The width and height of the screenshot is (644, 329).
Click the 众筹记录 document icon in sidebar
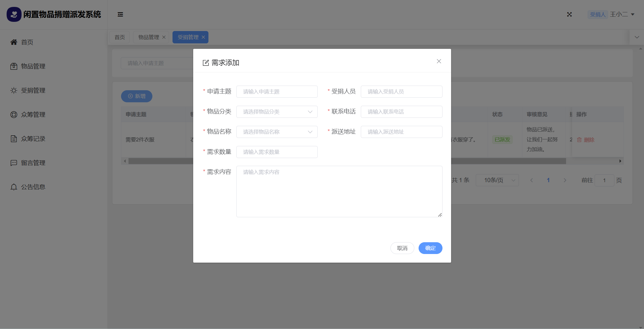pos(14,139)
